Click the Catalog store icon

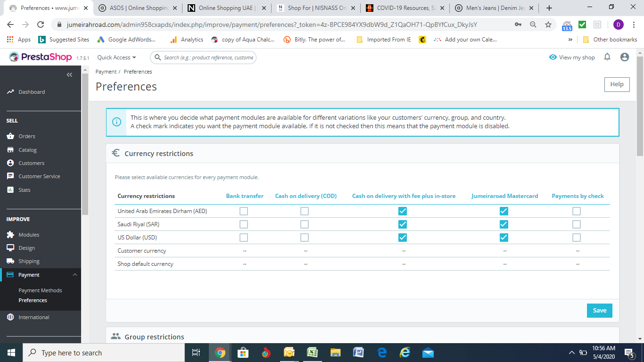10,150
